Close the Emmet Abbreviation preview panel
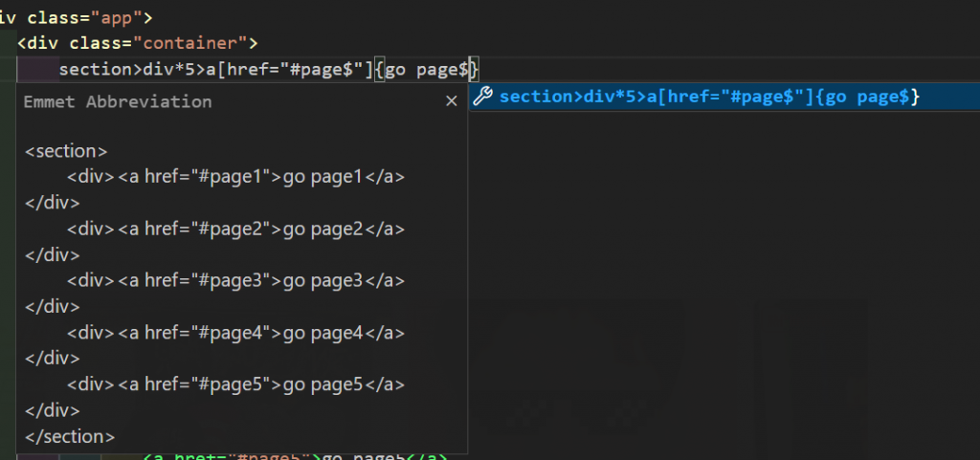980x460 pixels. point(452,101)
